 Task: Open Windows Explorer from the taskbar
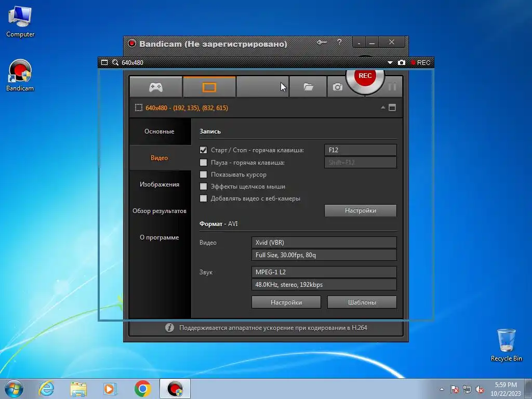click(x=78, y=389)
